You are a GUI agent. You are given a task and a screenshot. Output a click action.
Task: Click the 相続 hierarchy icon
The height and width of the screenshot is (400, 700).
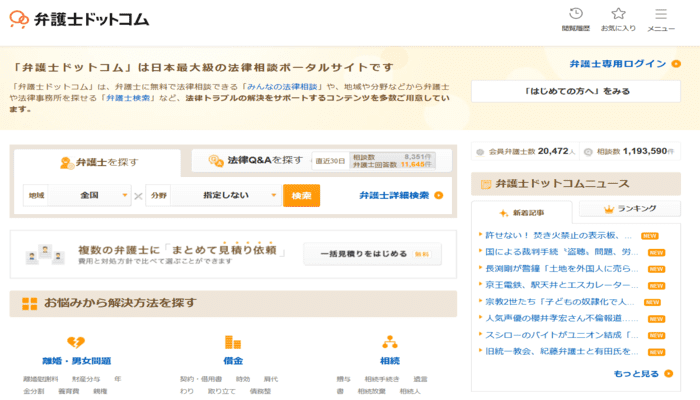point(390,342)
